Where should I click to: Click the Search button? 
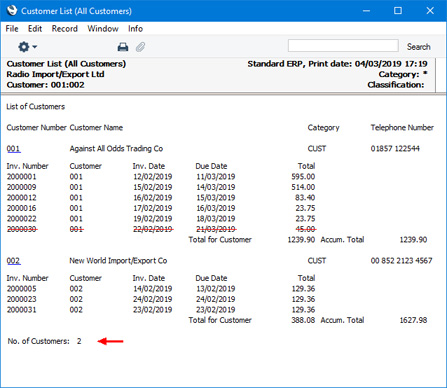point(418,47)
